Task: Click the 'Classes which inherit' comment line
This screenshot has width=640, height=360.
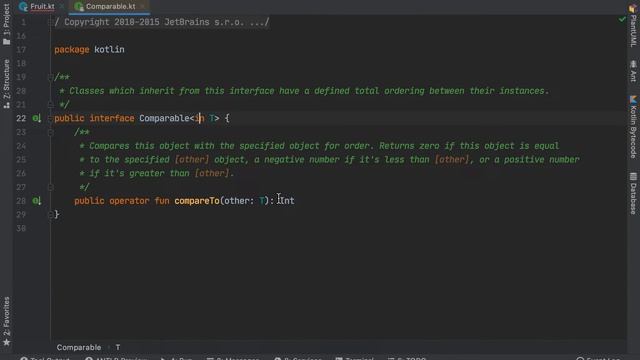Action: [x=304, y=91]
